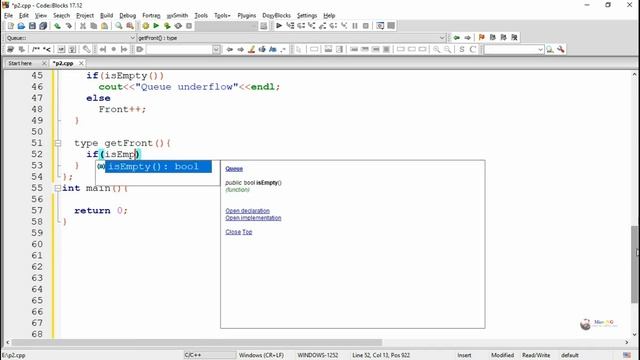Click the Top link in tooltip
Image resolution: width=640 pixels, height=360 pixels.
coord(247,232)
